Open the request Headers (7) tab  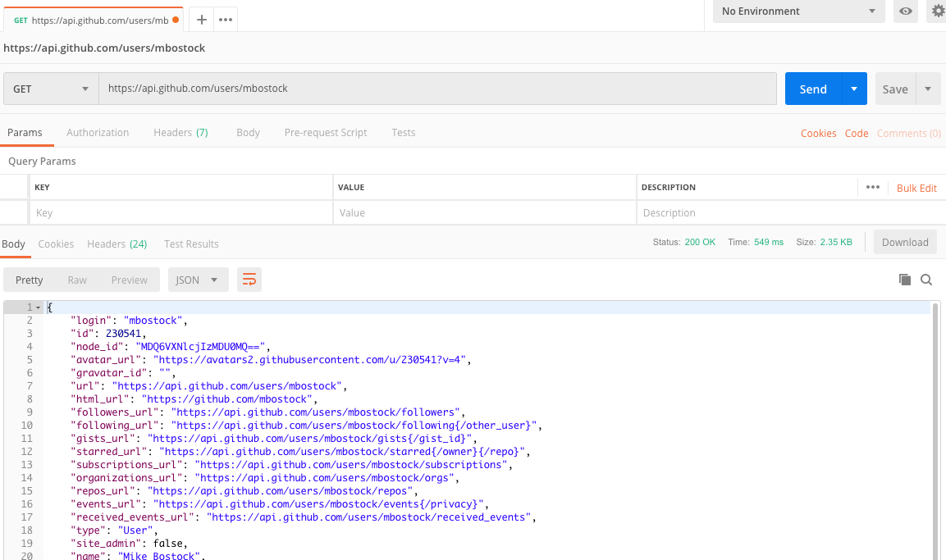181,133
